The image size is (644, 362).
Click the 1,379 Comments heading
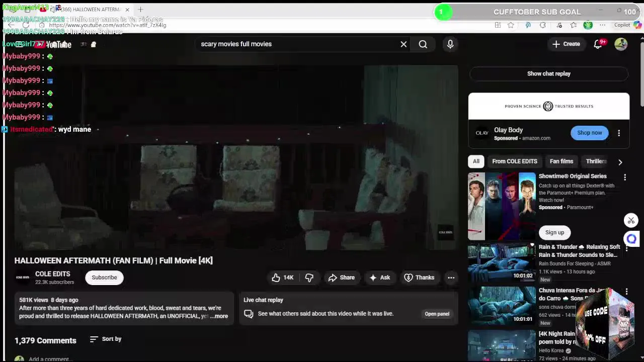pyautogui.click(x=45, y=340)
